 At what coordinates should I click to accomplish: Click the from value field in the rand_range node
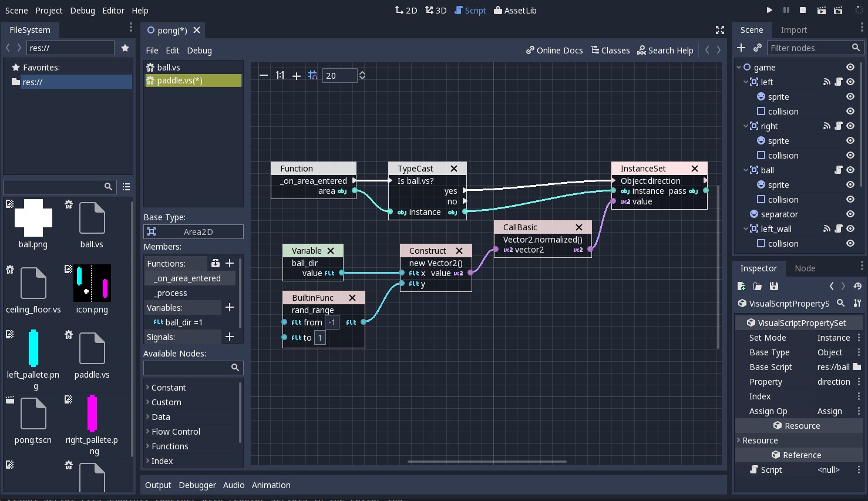(x=332, y=322)
